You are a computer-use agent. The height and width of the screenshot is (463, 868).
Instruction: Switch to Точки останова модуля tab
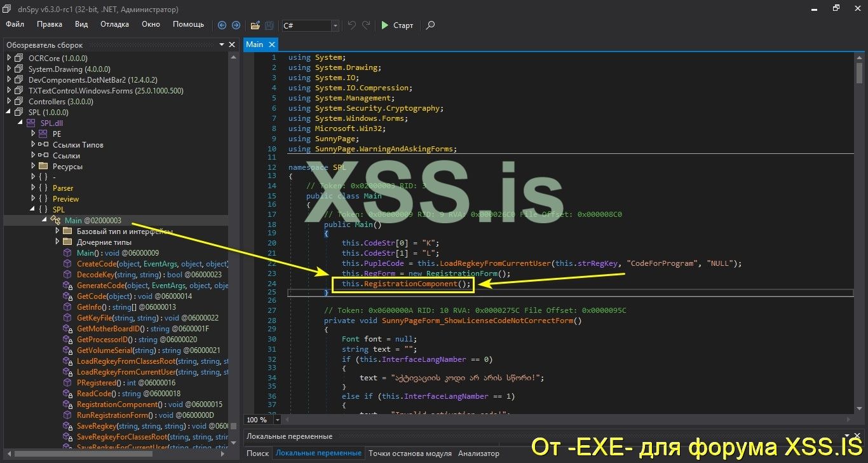click(409, 453)
